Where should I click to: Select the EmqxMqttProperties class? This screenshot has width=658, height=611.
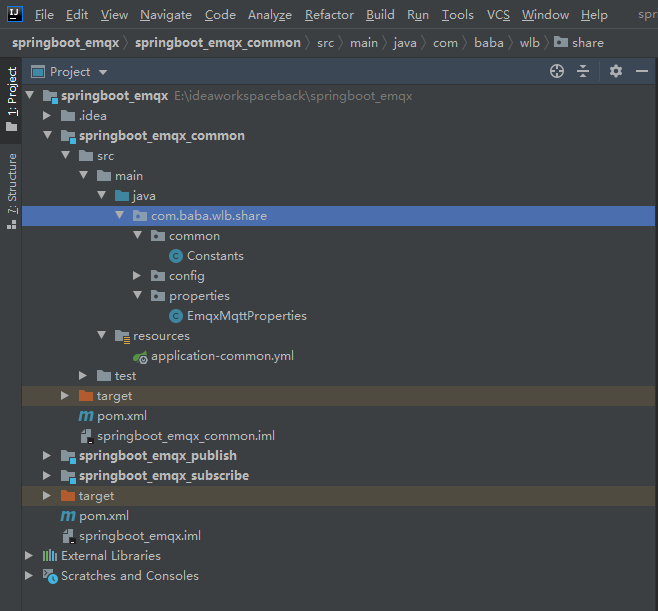point(246,316)
